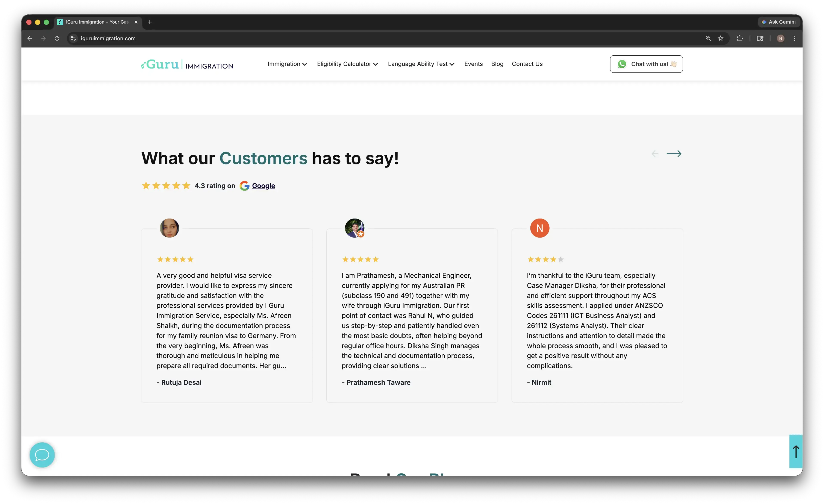Click the iGuru Immigration logo

pos(187,64)
